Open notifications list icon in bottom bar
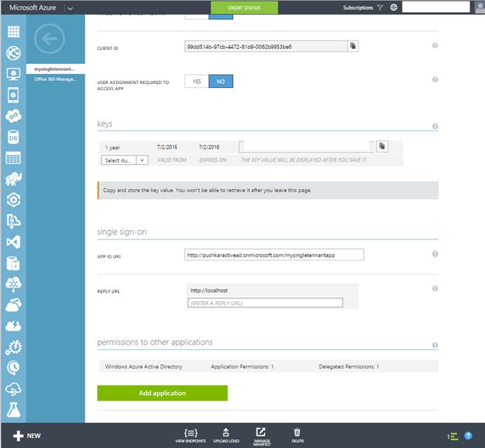The width and height of the screenshot is (485, 448). click(x=452, y=436)
